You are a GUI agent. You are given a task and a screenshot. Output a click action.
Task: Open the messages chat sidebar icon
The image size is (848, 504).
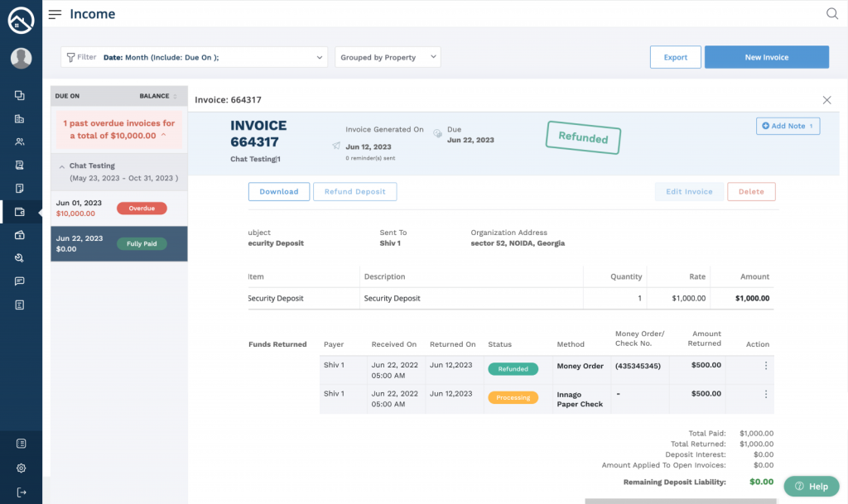pos(20,281)
